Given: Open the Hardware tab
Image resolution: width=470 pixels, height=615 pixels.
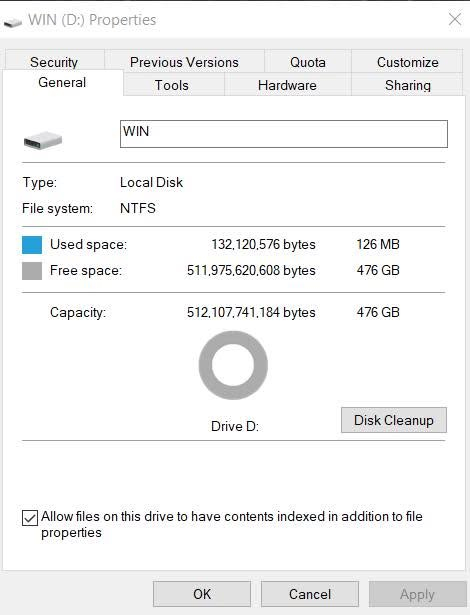Looking at the screenshot, I should tap(287, 85).
